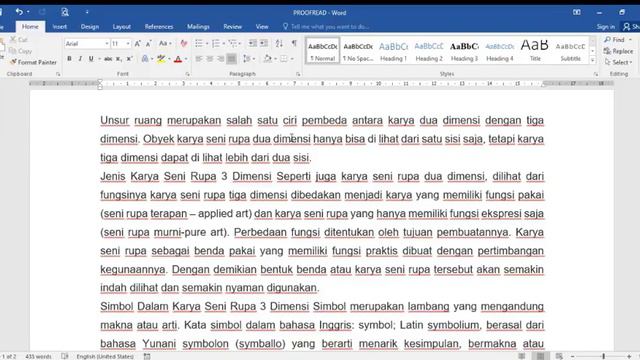Image resolution: width=640 pixels, height=360 pixels.
Task: Apply red font color
Action: pyautogui.click(x=178, y=59)
